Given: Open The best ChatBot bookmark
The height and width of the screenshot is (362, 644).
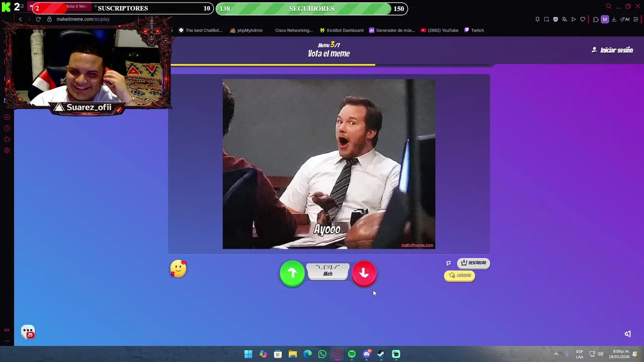Looking at the screenshot, I should pyautogui.click(x=200, y=30).
